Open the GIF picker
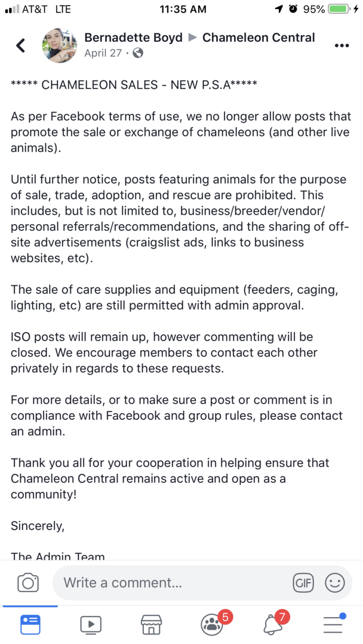Viewport: 363px width, 644px height. click(x=303, y=583)
